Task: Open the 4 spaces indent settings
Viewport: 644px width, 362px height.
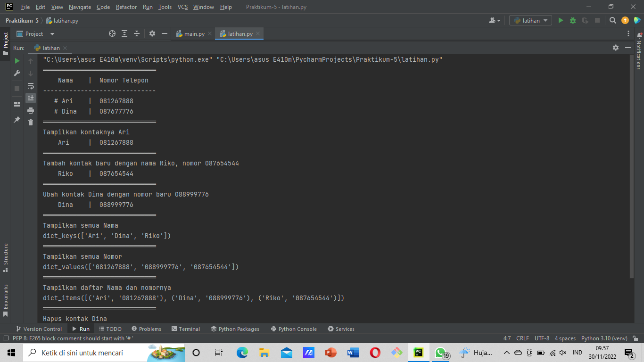Action: click(x=565, y=338)
